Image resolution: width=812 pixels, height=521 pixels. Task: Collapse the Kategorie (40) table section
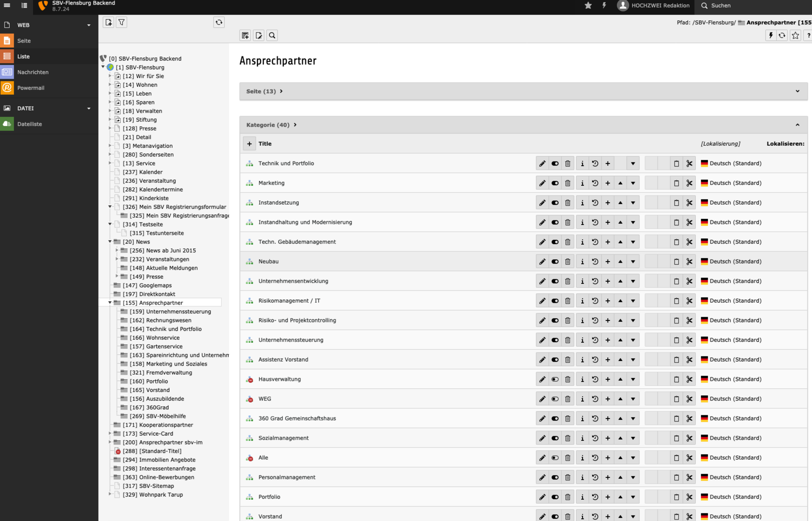797,125
